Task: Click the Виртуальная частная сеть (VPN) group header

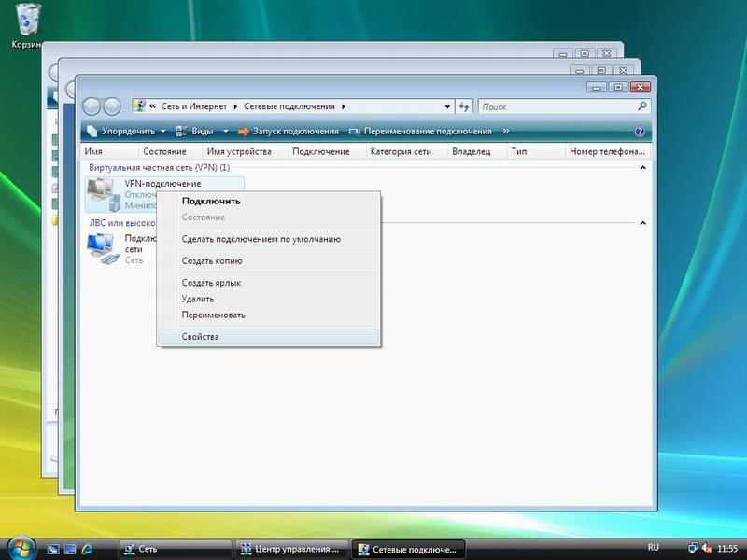Action: 159,168
